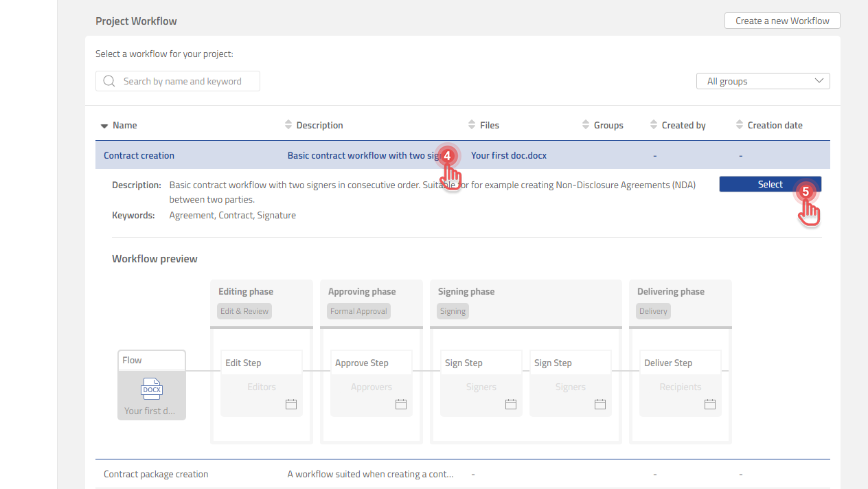Open the calendar in the first Sign Step
Image resolution: width=868 pixels, height=489 pixels.
tap(510, 405)
